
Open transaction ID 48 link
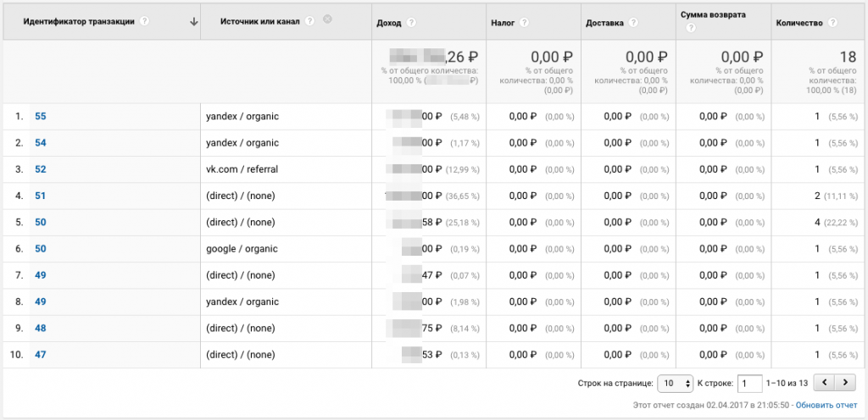[x=40, y=329]
